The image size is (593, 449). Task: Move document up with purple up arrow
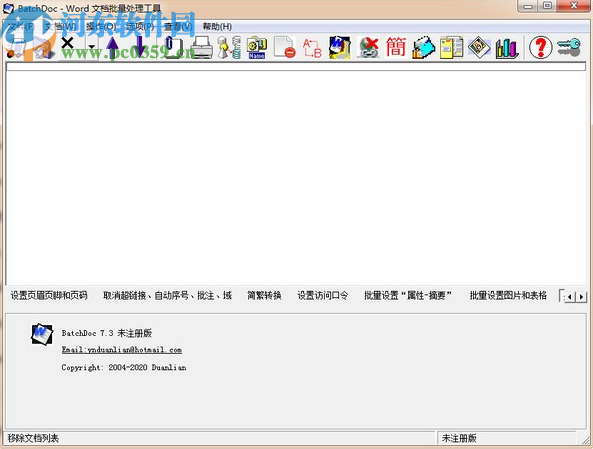click(x=112, y=48)
